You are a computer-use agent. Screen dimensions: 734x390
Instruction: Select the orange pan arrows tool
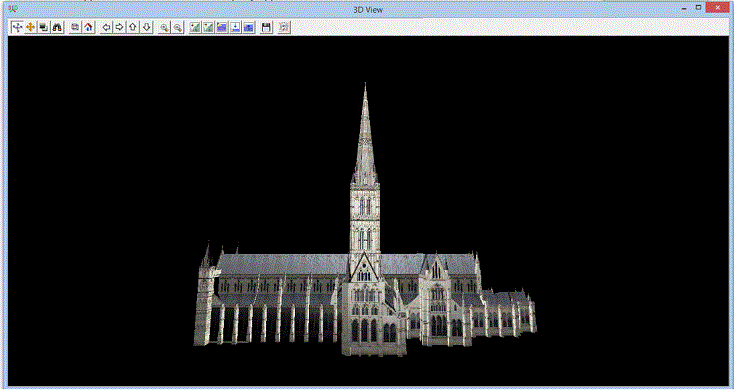coord(30,27)
